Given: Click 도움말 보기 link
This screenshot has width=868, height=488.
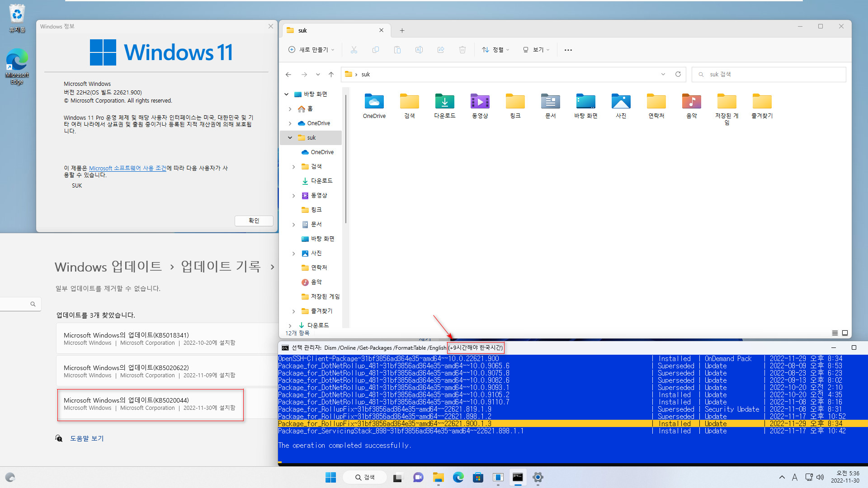Looking at the screenshot, I should point(87,438).
